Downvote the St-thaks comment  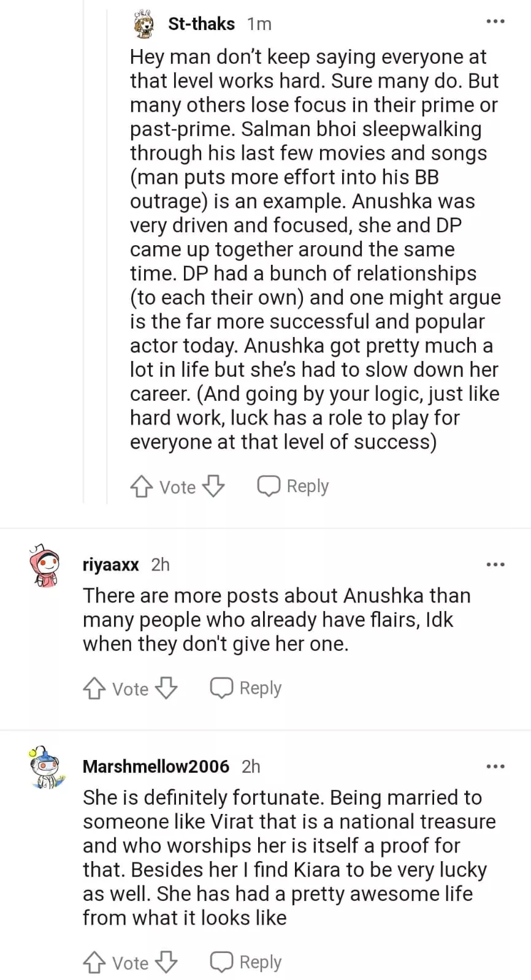[x=213, y=487]
